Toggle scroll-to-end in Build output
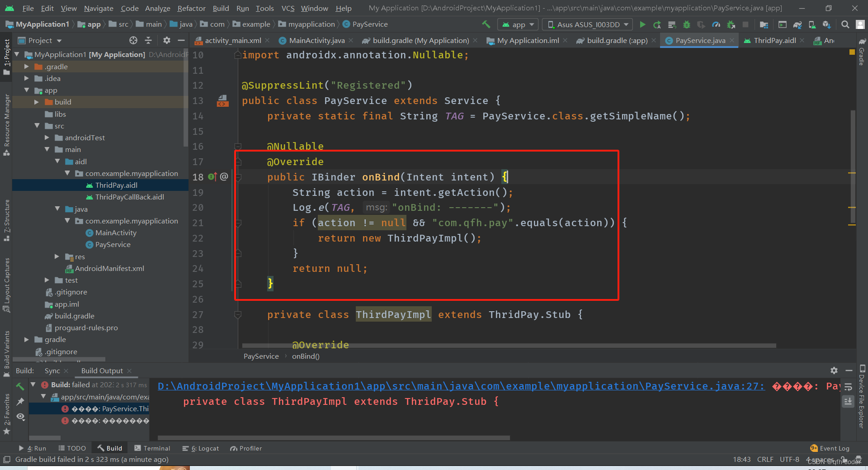The image size is (868, 470). click(x=848, y=401)
